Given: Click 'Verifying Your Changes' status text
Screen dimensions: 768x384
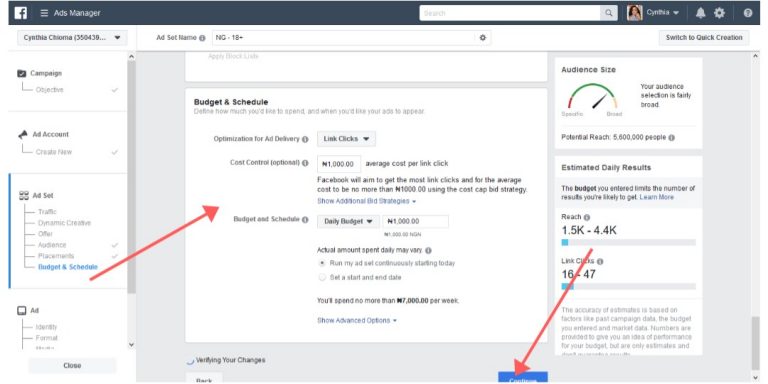Looking at the screenshot, I should click(230, 360).
